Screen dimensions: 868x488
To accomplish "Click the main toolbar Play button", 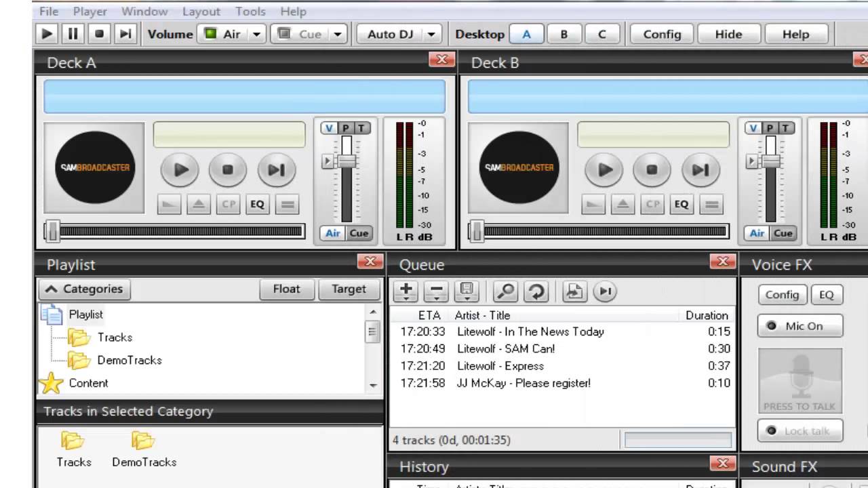I will [x=47, y=34].
